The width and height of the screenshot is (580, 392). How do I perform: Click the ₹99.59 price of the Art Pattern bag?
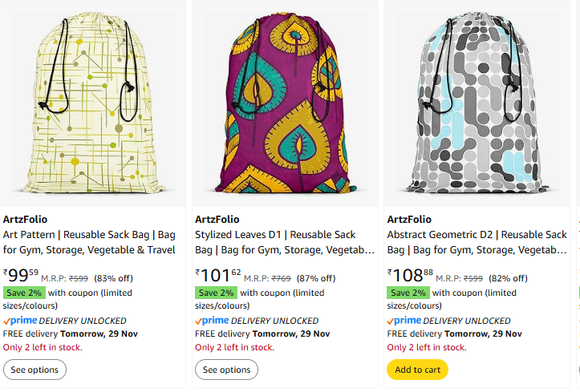pyautogui.click(x=21, y=276)
